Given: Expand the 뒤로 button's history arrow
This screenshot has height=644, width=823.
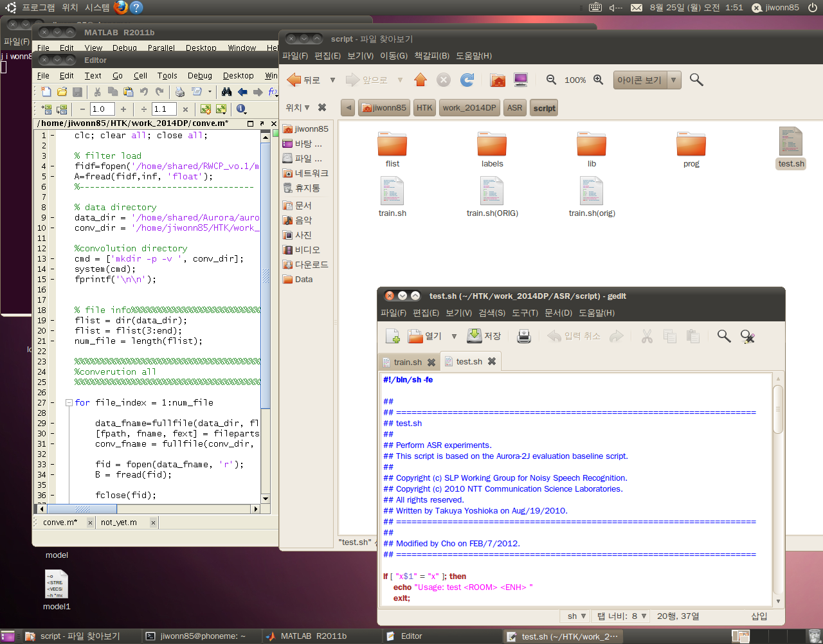Looking at the screenshot, I should 332,80.
